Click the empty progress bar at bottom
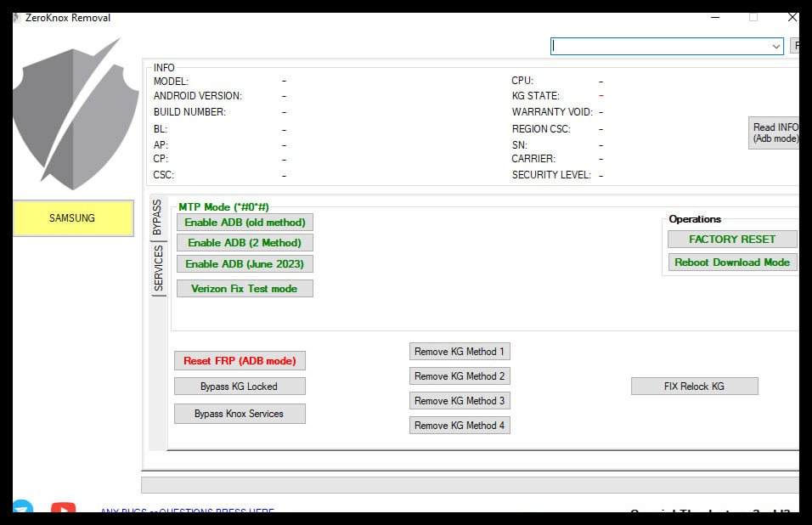This screenshot has height=525, width=812. click(x=471, y=485)
